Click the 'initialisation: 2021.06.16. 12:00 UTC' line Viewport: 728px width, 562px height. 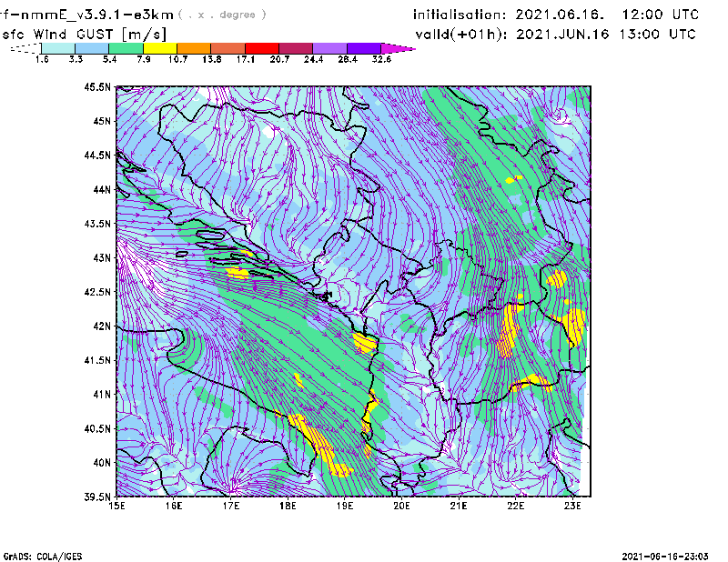pos(556,15)
